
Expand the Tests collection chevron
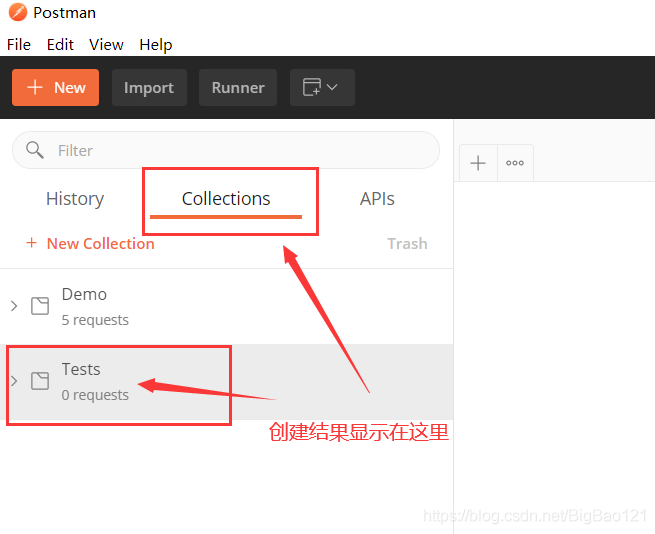pos(14,381)
